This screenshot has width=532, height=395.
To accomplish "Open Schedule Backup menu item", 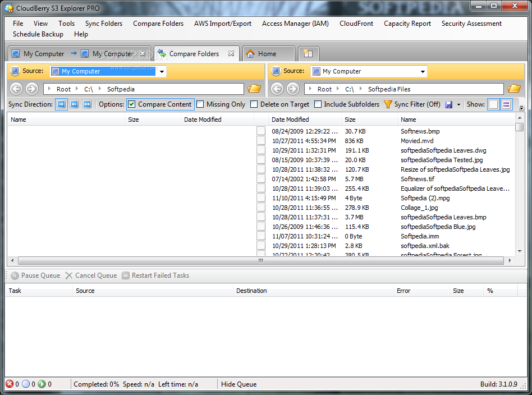I will click(x=38, y=34).
